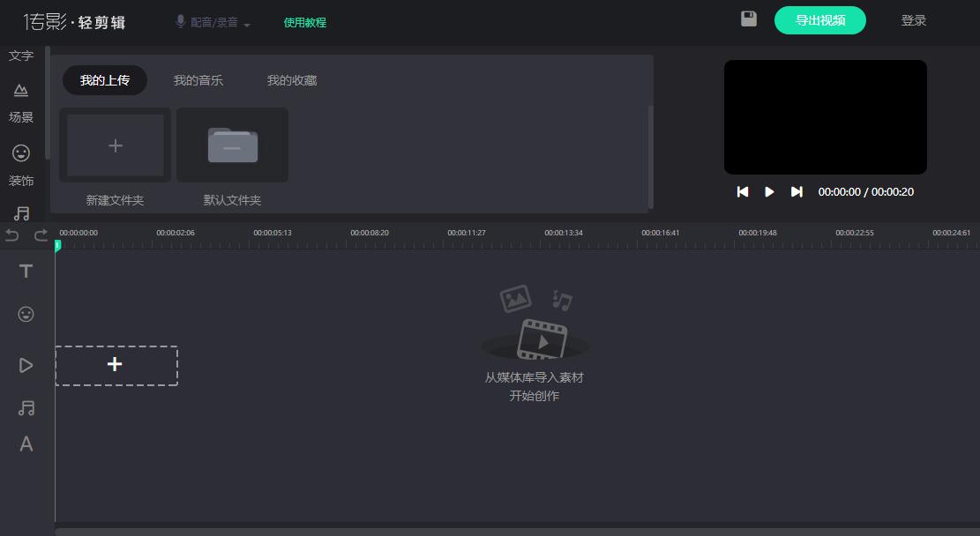Save the project using the disk icon
This screenshot has height=536, width=980.
pyautogui.click(x=748, y=19)
